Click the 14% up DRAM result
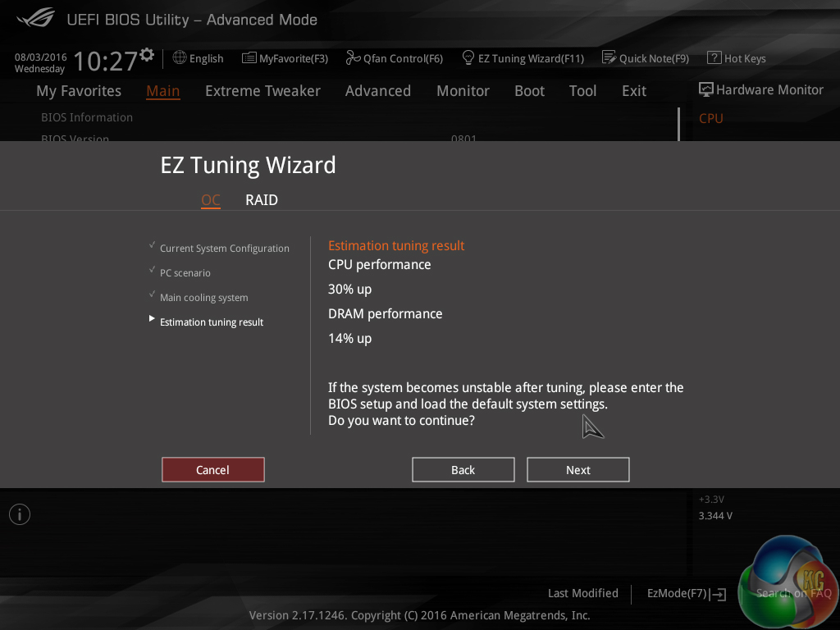Screen dimensions: 840x630 point(349,339)
